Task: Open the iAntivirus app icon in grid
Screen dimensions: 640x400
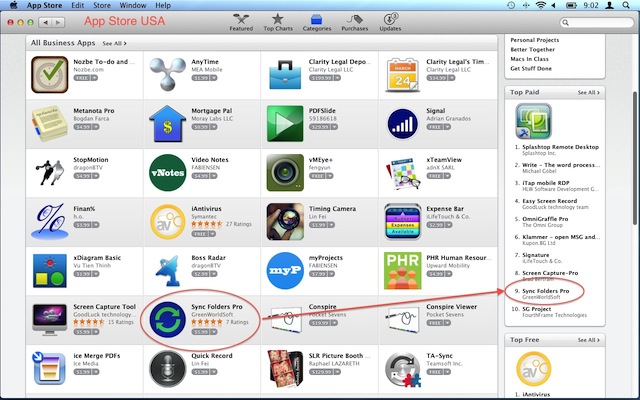Action: point(167,222)
